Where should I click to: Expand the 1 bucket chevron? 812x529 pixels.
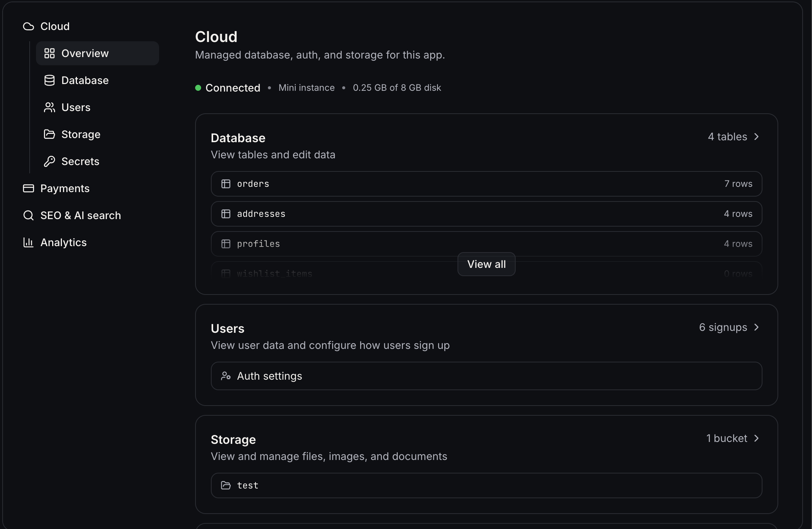[x=756, y=438]
